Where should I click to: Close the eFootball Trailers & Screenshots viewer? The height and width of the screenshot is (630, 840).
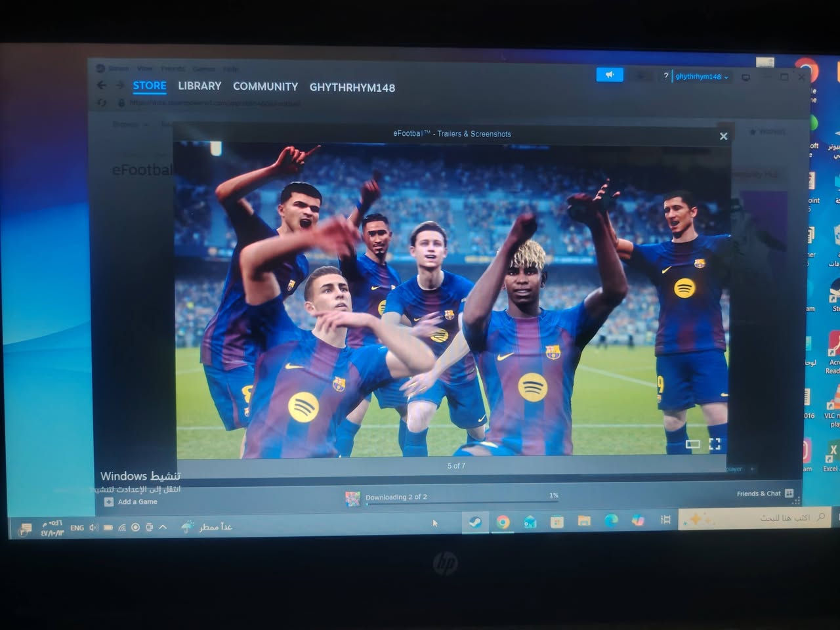723,136
